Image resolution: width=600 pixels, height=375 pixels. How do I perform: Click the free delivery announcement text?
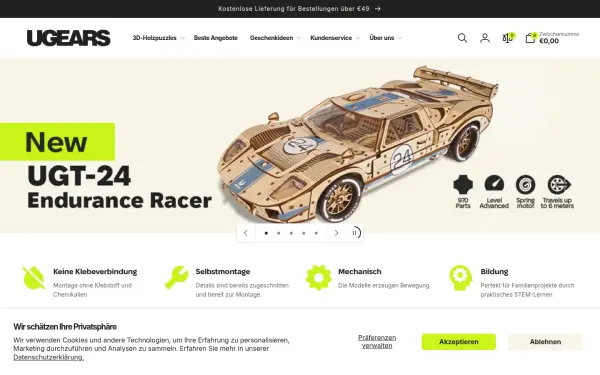(x=294, y=9)
